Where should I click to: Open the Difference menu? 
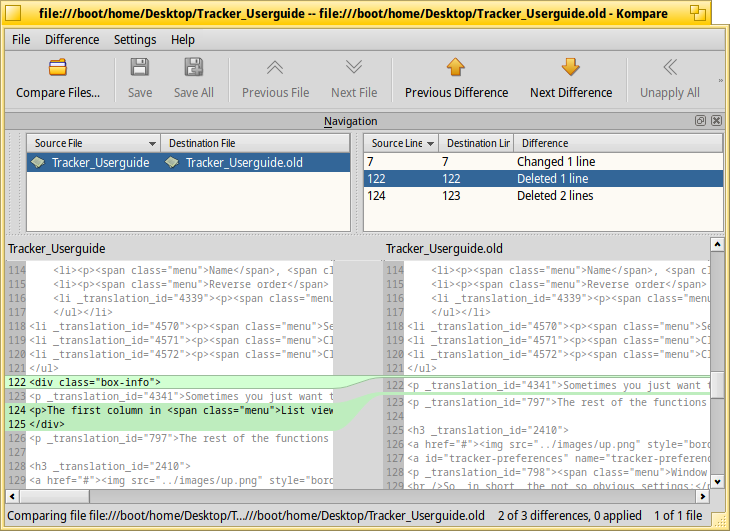tap(72, 40)
